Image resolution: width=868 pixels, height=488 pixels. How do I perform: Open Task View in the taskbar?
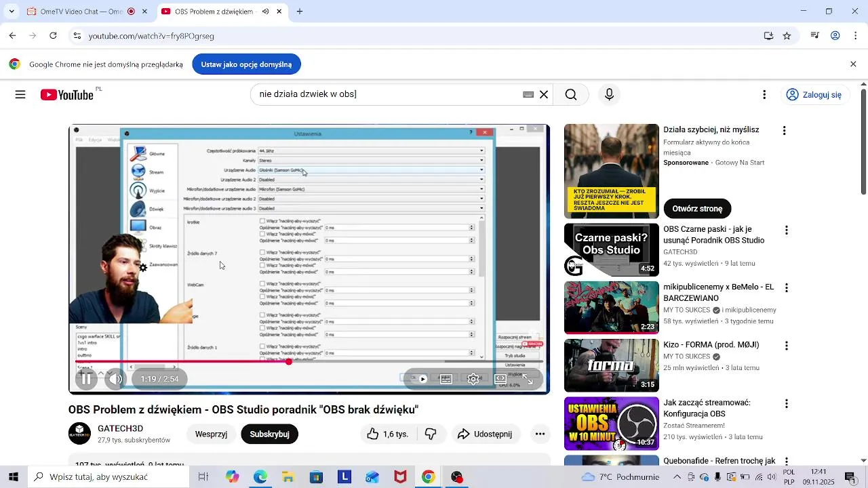203,477
